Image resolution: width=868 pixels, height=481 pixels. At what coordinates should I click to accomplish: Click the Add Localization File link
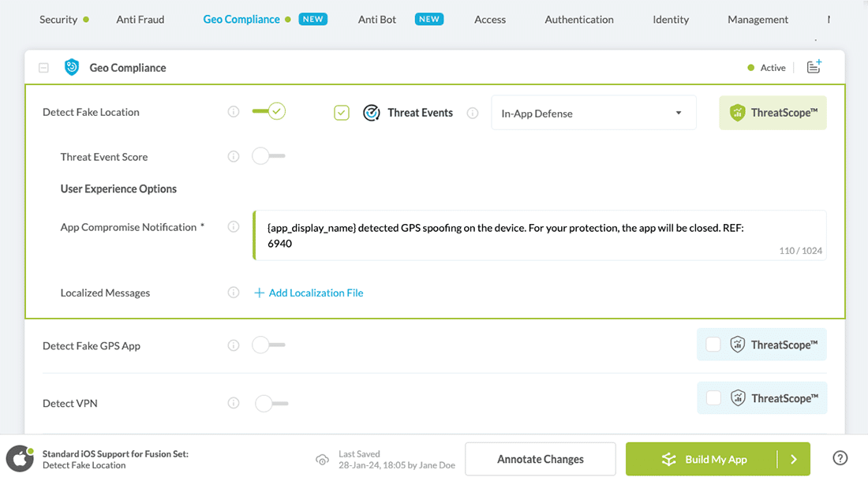point(309,293)
